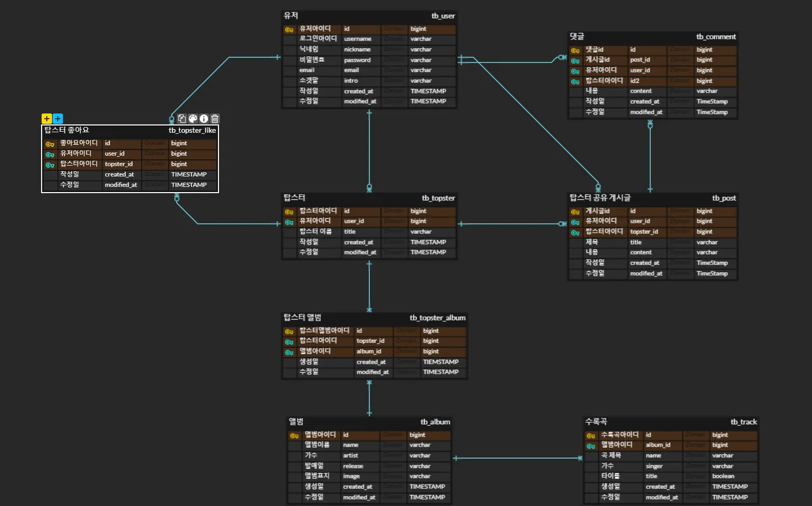
Task: Select the tb_user table name
Action: coord(443,16)
